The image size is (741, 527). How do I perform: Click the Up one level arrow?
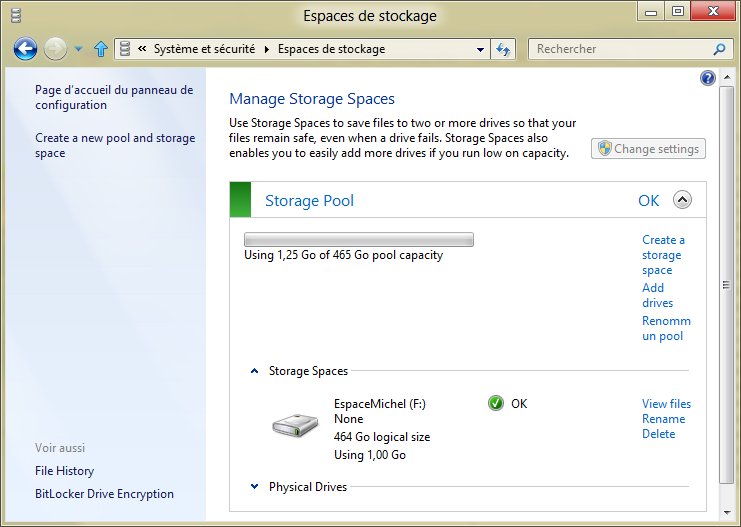pyautogui.click(x=100, y=49)
